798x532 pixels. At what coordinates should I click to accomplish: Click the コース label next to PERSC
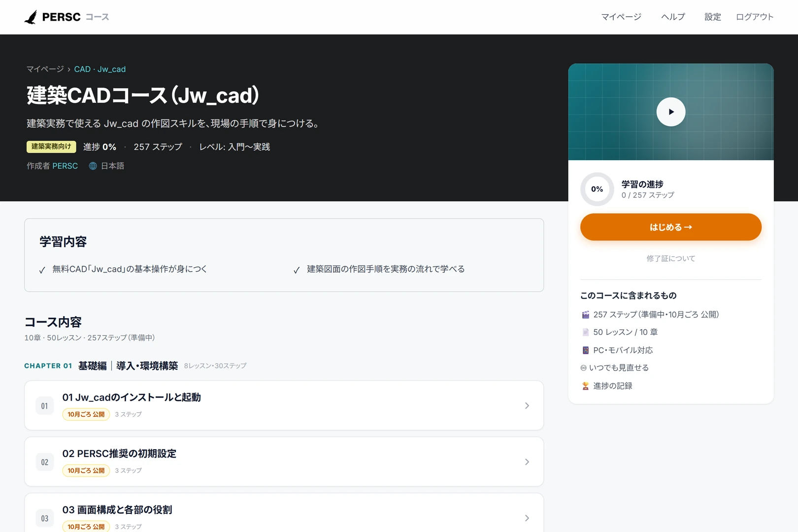click(98, 17)
